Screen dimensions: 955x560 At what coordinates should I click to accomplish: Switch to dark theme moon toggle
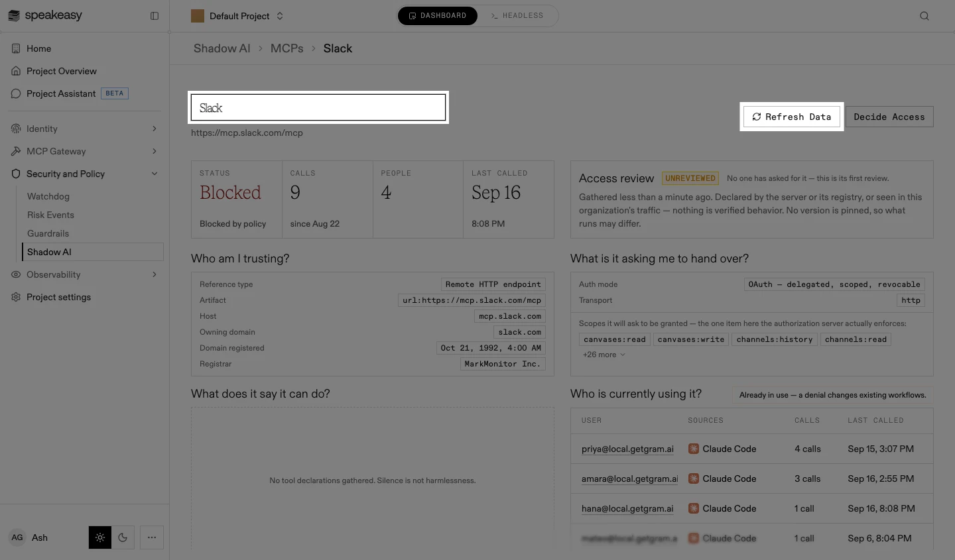pyautogui.click(x=123, y=537)
